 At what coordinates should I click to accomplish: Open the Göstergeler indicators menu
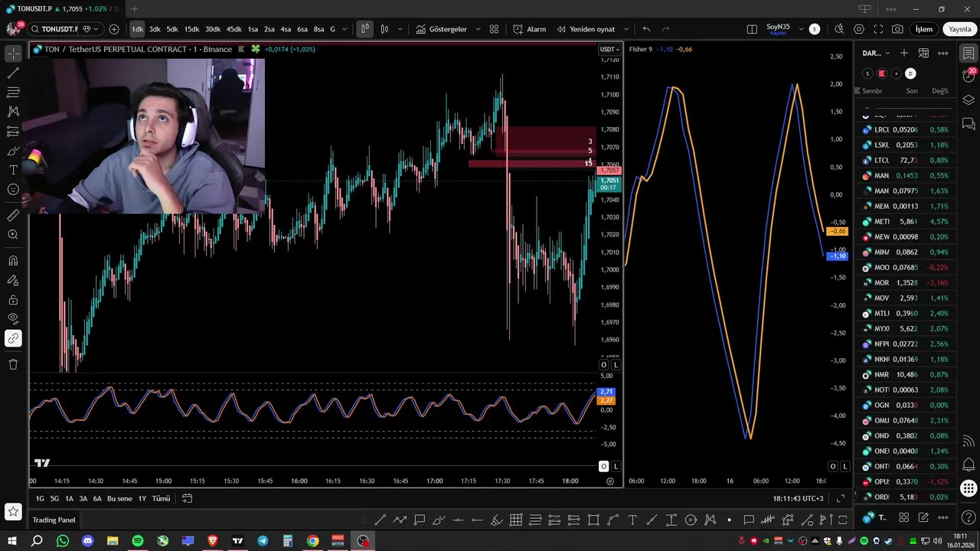coord(442,29)
